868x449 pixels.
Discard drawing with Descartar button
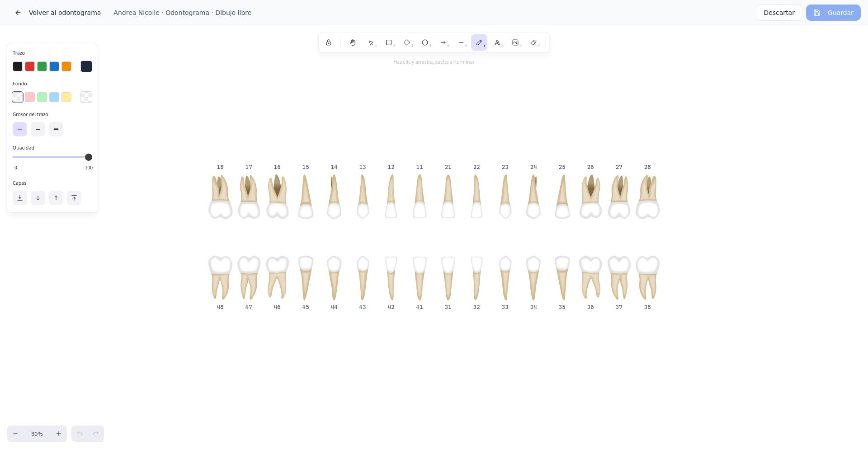pos(779,13)
